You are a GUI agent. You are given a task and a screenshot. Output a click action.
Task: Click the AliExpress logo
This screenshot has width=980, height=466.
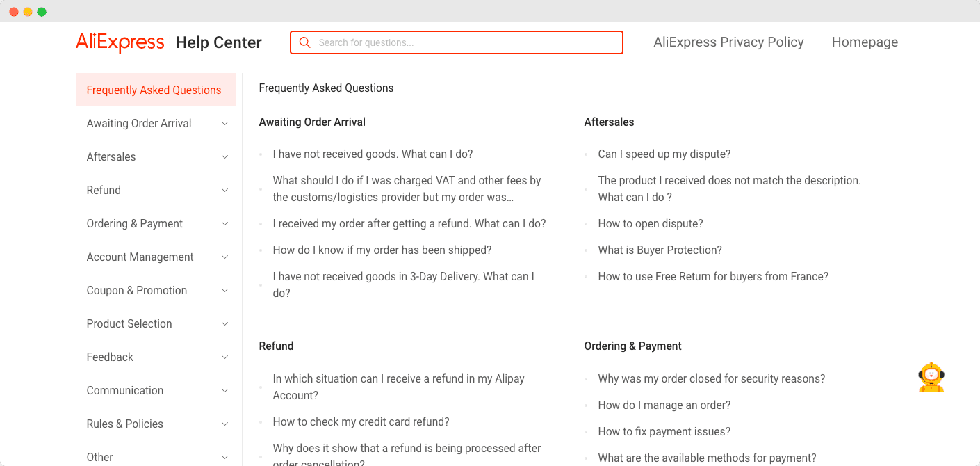point(120,42)
